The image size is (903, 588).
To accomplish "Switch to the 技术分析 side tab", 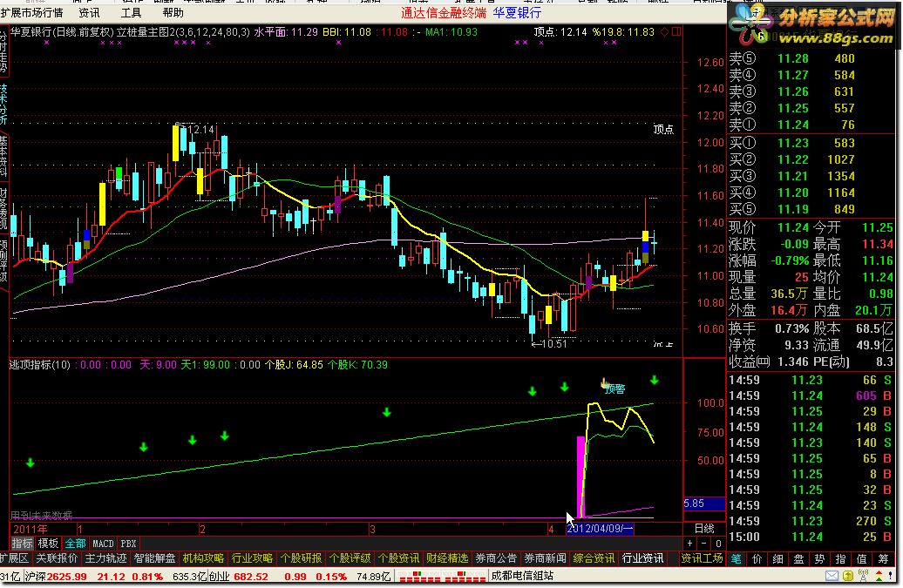I will (x=3, y=104).
